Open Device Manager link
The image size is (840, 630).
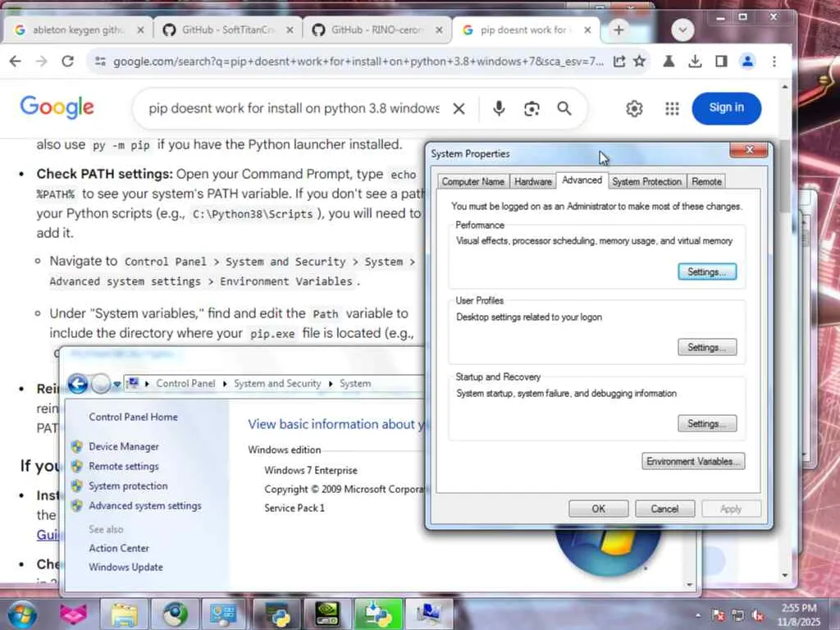pos(124,446)
